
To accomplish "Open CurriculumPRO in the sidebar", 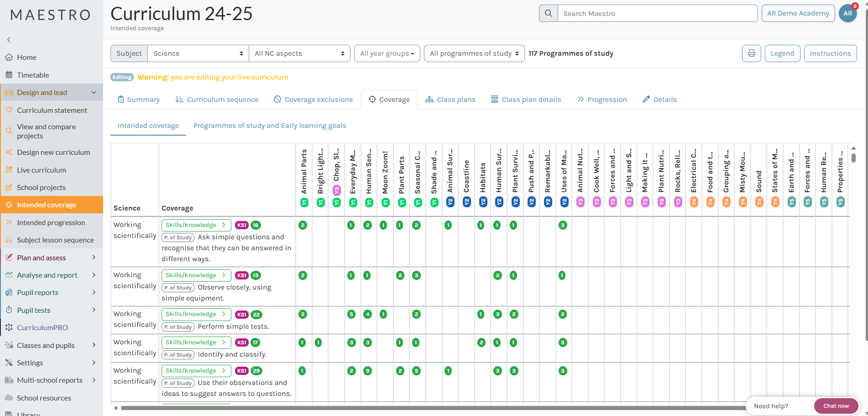I will pos(42,327).
